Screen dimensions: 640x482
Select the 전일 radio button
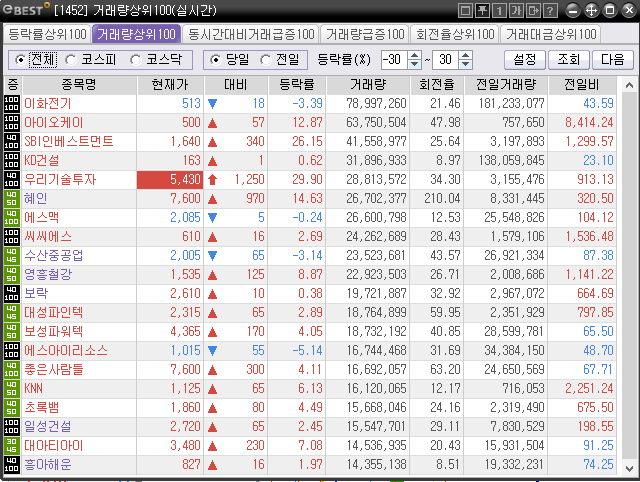point(265,60)
